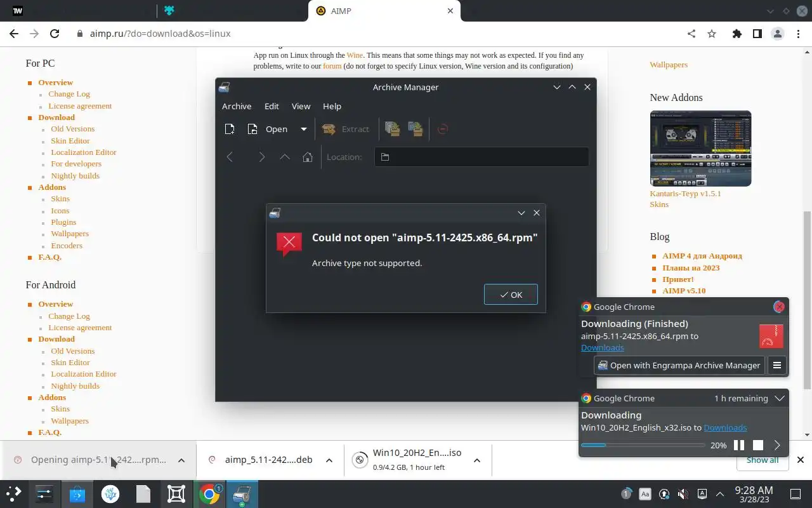The image size is (812, 508).
Task: Click the clock showing 9:28 AM
Action: 754,495
